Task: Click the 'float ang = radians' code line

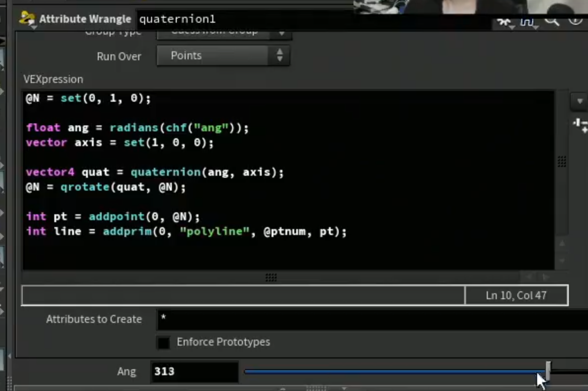Action: click(x=137, y=128)
